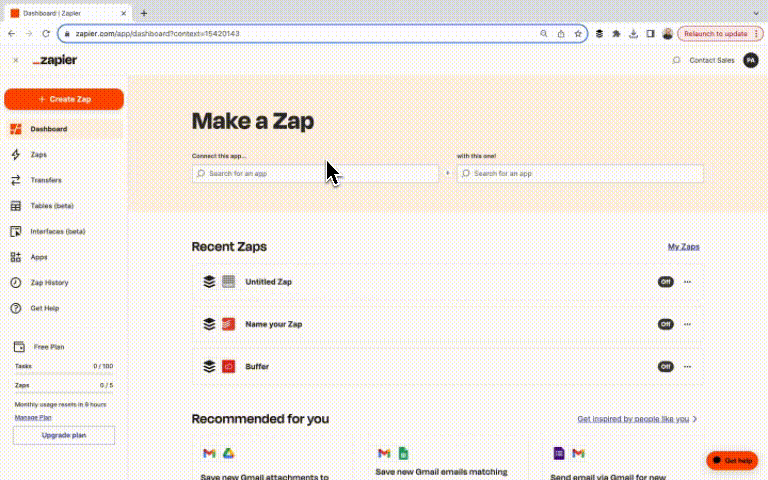This screenshot has height=480, width=768.
Task: Open more options for Buffer zap
Action: pyautogui.click(x=687, y=366)
